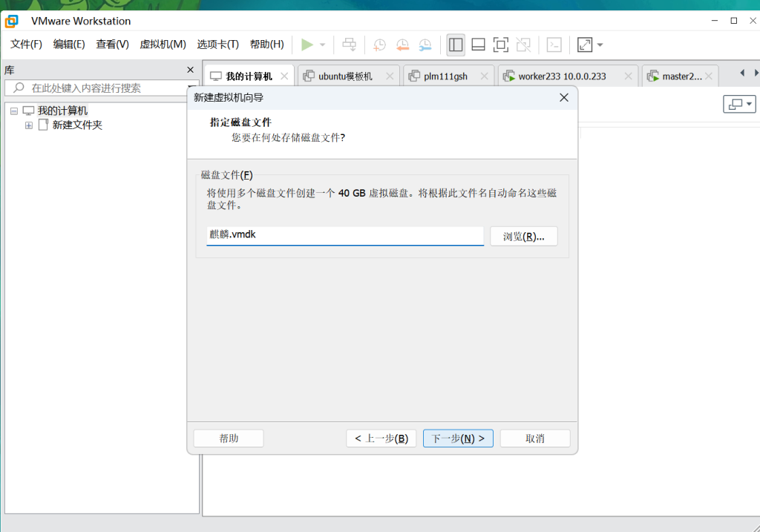The width and height of the screenshot is (760, 532).
Task: Enter full screen mode icon
Action: click(501, 45)
